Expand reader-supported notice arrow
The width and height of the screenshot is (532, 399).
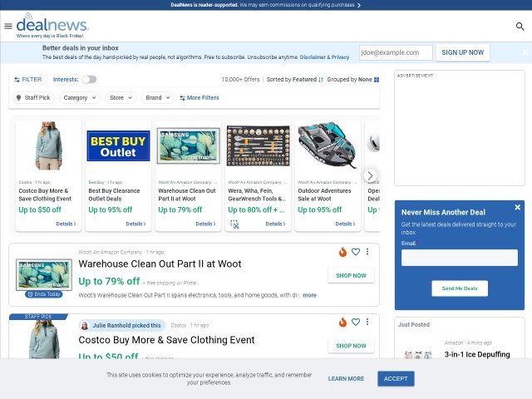coord(359,5)
